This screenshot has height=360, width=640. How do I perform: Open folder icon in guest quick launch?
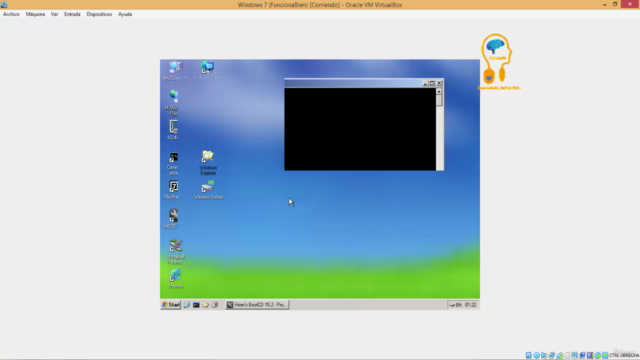click(x=205, y=305)
